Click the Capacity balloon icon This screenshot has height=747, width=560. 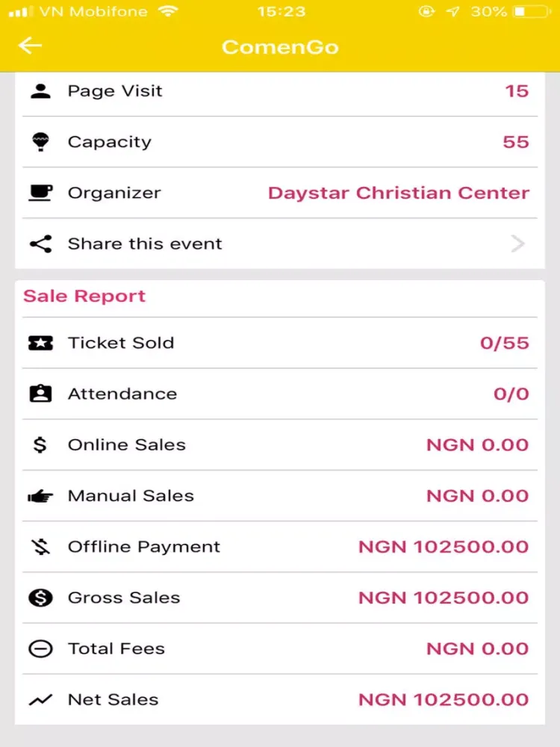tap(40, 142)
